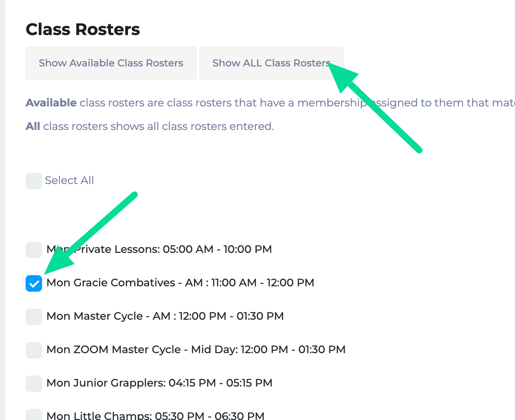Click the Mon Little Champs label text
This screenshot has width=515, height=420.
coord(155,415)
